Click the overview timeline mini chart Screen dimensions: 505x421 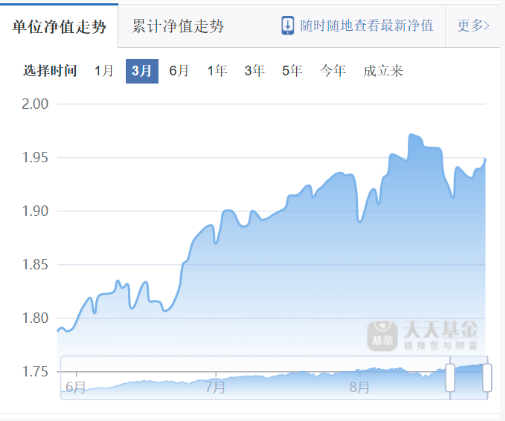(274, 378)
